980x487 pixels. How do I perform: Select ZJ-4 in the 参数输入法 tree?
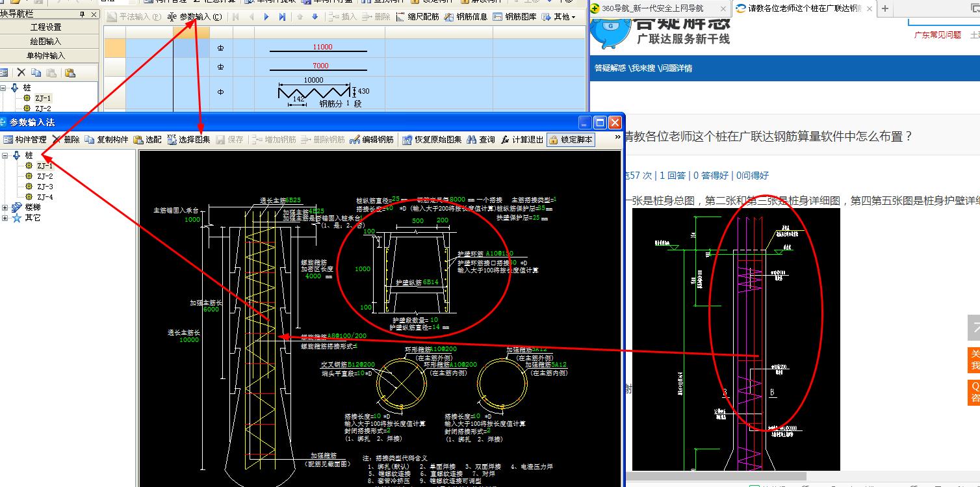coord(45,197)
